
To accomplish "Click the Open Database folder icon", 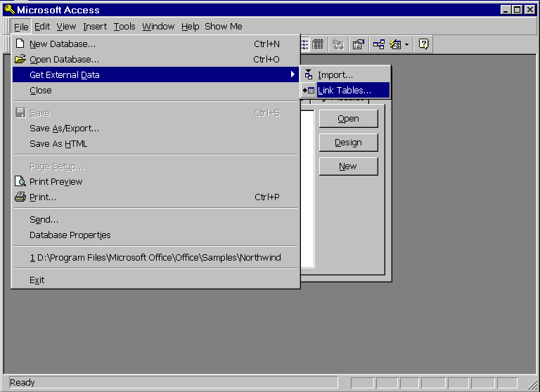I will 20,60.
